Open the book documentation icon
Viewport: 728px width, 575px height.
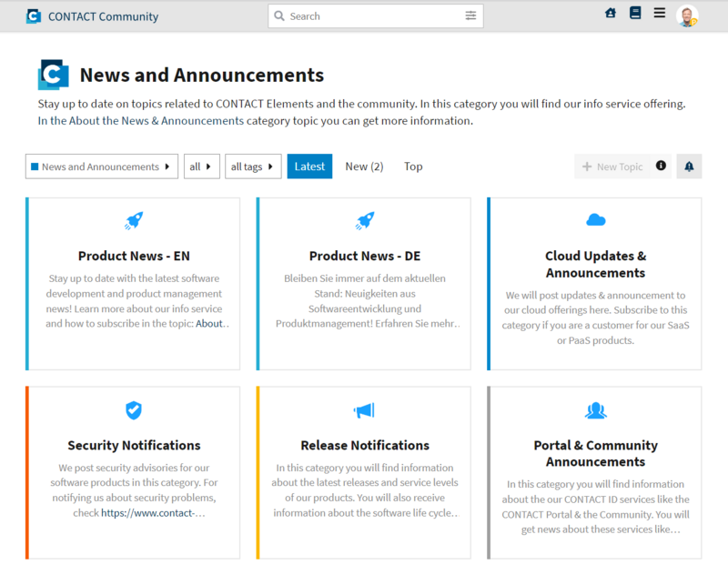[x=635, y=13]
